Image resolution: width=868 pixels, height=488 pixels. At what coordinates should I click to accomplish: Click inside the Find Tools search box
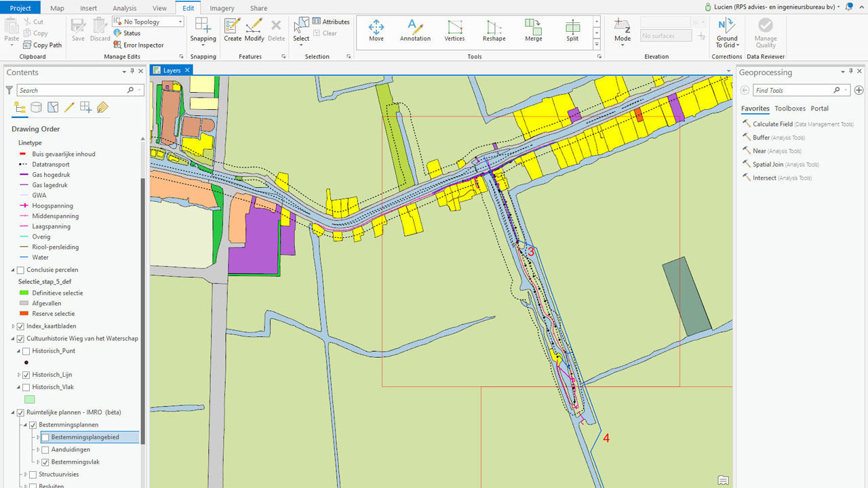pos(793,89)
